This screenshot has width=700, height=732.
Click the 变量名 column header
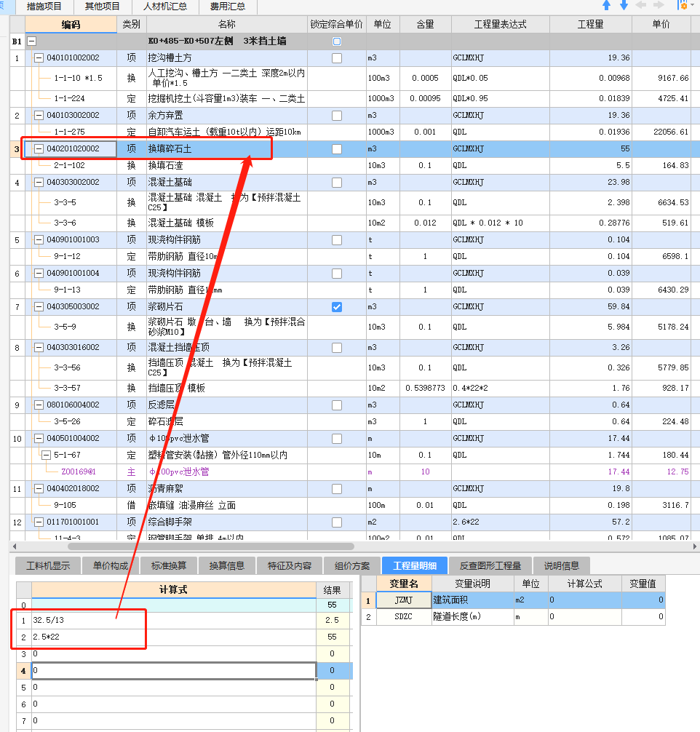click(x=404, y=584)
